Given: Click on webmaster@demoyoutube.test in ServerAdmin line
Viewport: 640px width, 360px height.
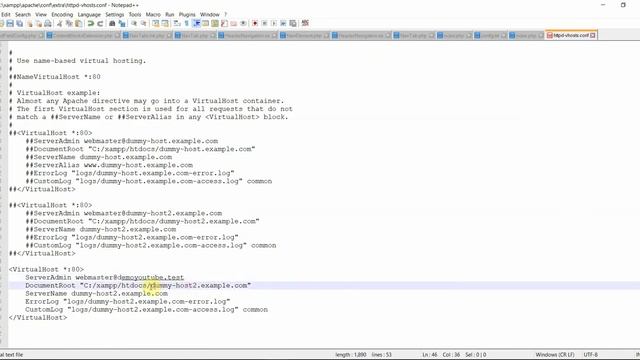Looking at the screenshot, I should 129,278.
